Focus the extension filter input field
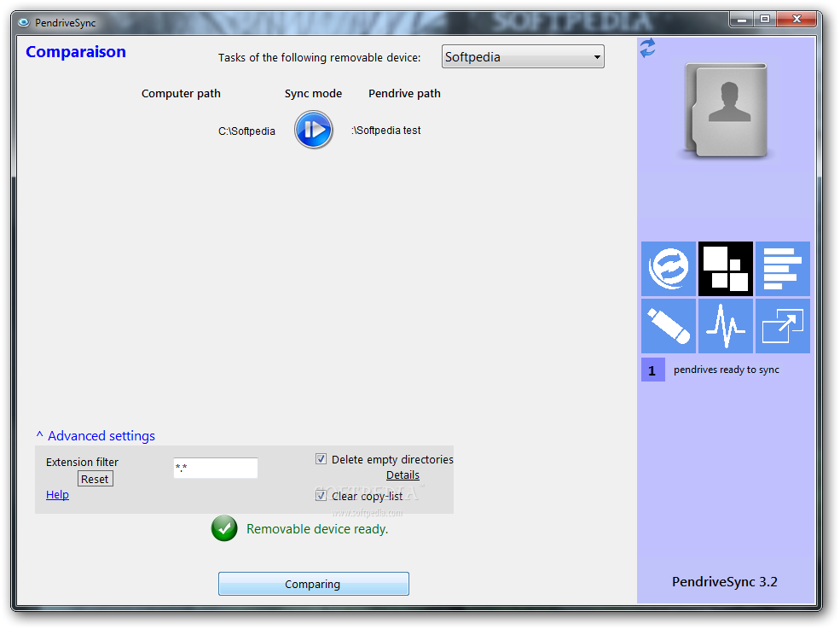This screenshot has width=840, height=629. 216,468
